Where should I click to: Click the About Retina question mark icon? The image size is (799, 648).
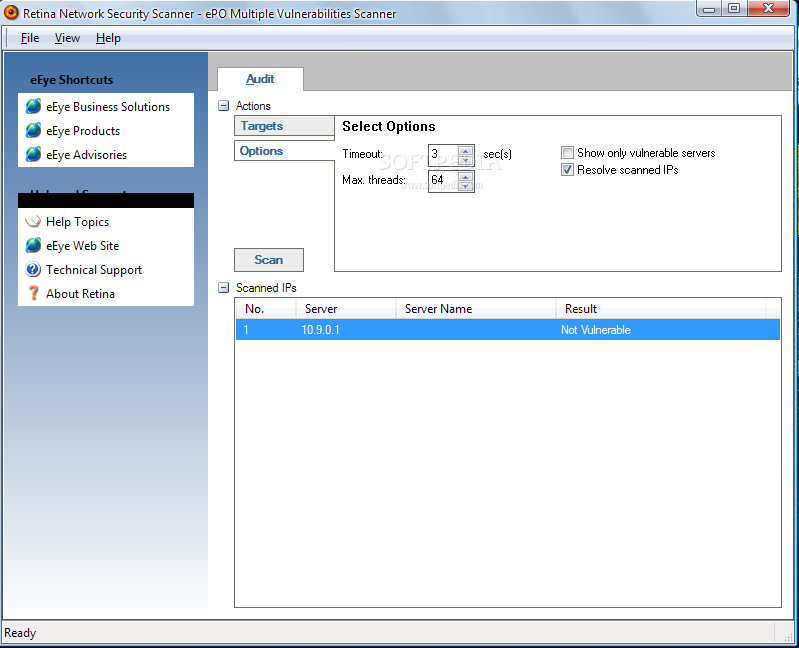point(34,293)
